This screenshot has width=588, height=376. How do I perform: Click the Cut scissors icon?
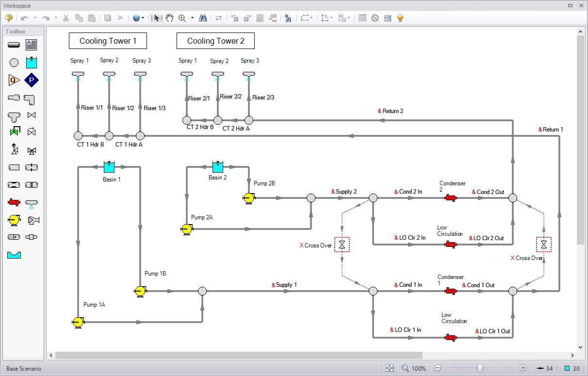[x=66, y=18]
